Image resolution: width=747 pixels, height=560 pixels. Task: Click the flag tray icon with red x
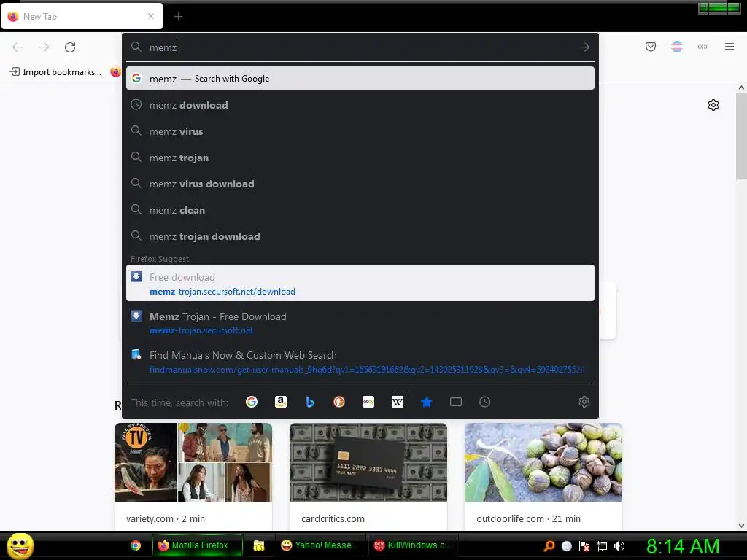point(584,546)
